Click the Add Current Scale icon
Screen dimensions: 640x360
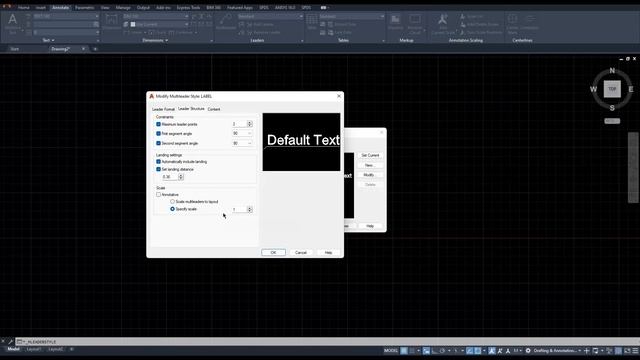coord(442,20)
